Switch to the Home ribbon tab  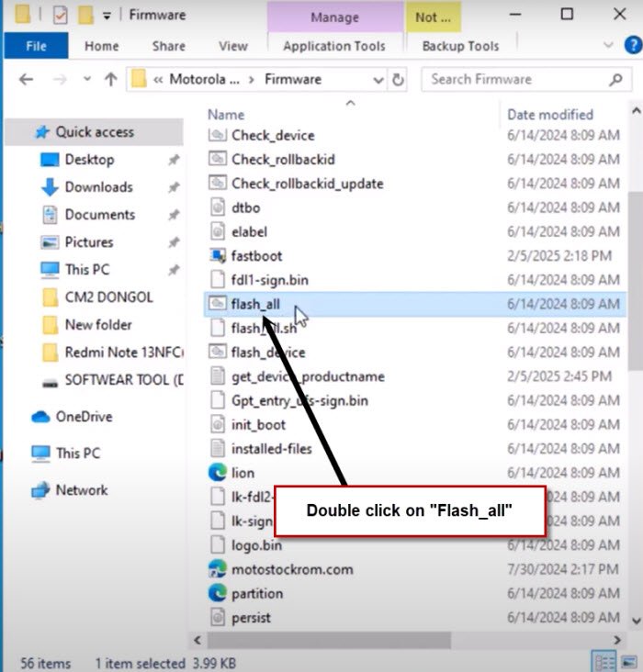tap(102, 46)
